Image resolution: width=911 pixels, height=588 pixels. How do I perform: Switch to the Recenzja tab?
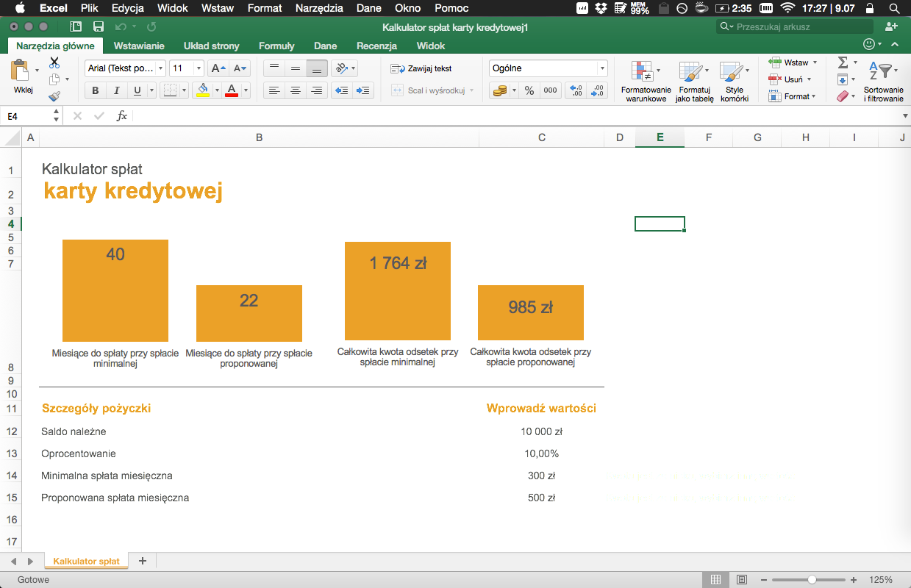[376, 46]
